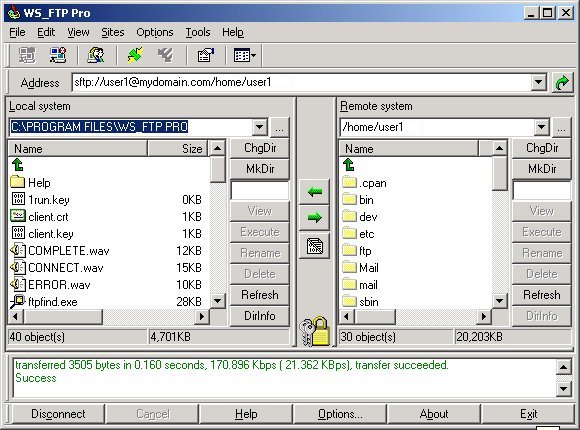Select the 1run.key file icon
The height and width of the screenshot is (430, 580).
(x=18, y=199)
